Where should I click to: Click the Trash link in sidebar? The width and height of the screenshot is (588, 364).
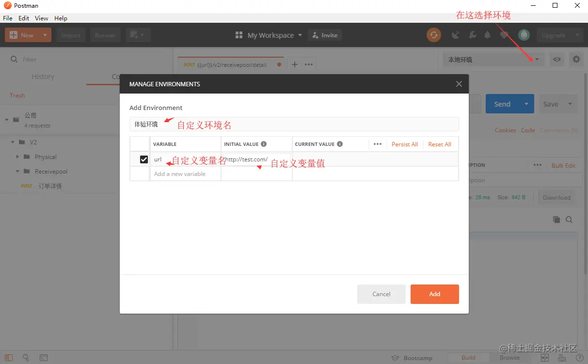[17, 95]
